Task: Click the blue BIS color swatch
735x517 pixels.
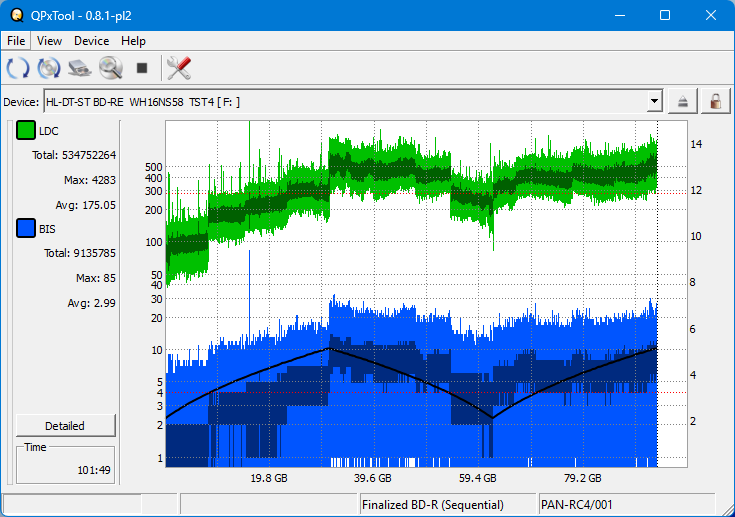Action: (26, 228)
